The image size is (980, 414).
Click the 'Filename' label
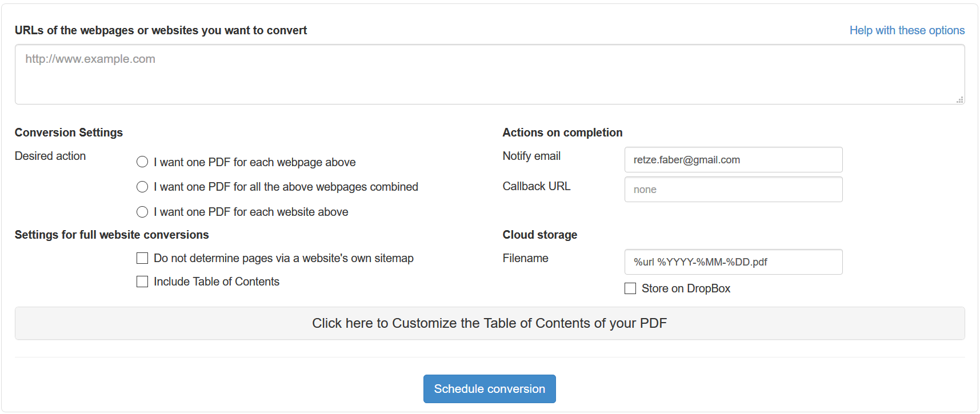point(526,258)
